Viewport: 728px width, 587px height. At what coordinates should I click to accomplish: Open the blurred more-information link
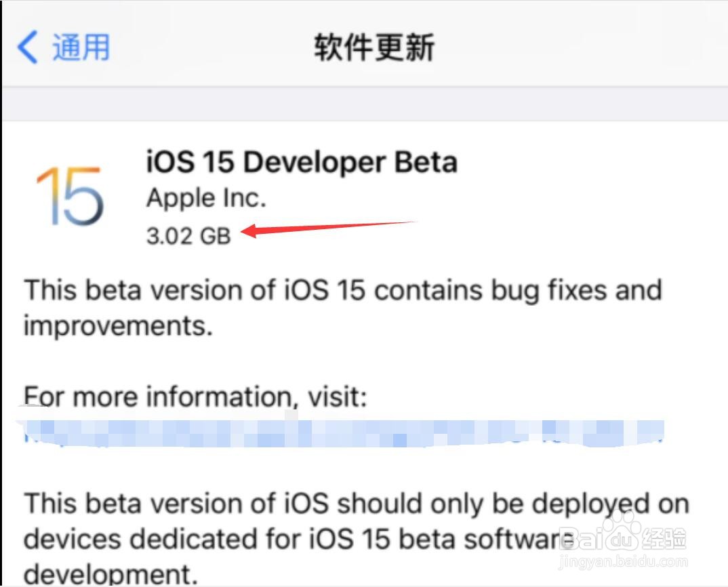342,433
